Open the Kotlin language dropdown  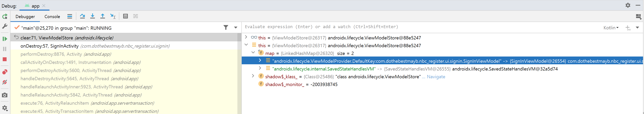click(611, 28)
